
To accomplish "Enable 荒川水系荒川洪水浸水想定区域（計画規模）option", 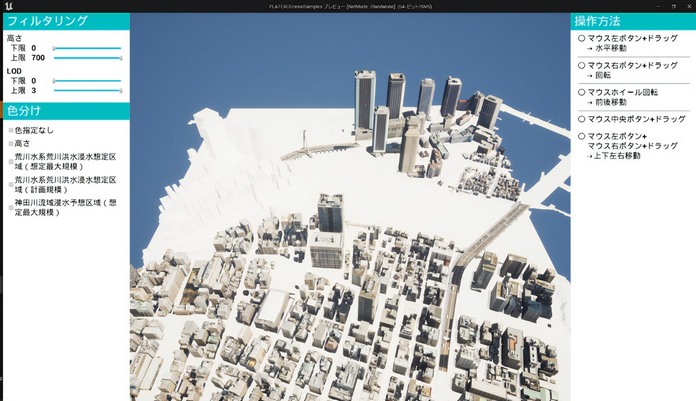I will (63, 185).
